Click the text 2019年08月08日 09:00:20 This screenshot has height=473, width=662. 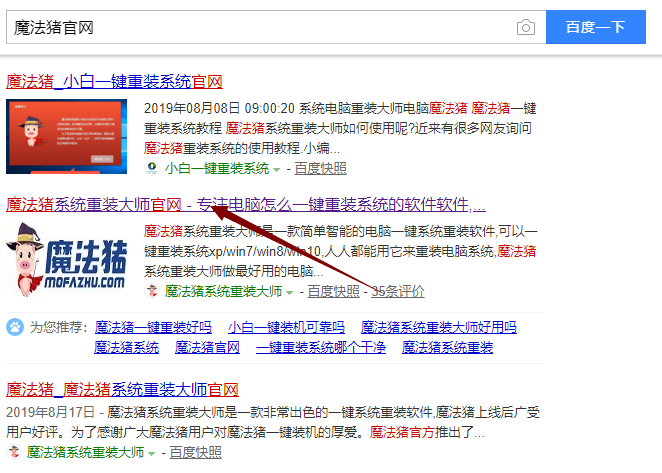click(219, 109)
